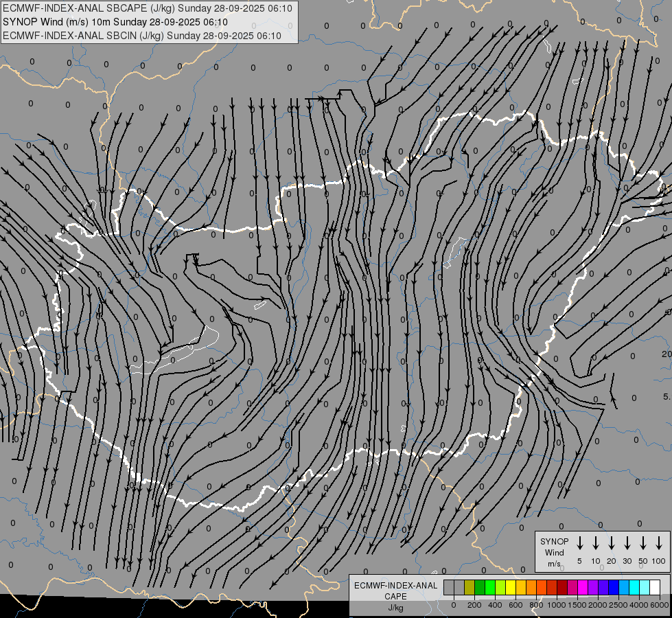The width and height of the screenshot is (672, 618).
Task: Click the ECMWF-INDEX-ANAL CAPE legend label
Action: (395, 591)
